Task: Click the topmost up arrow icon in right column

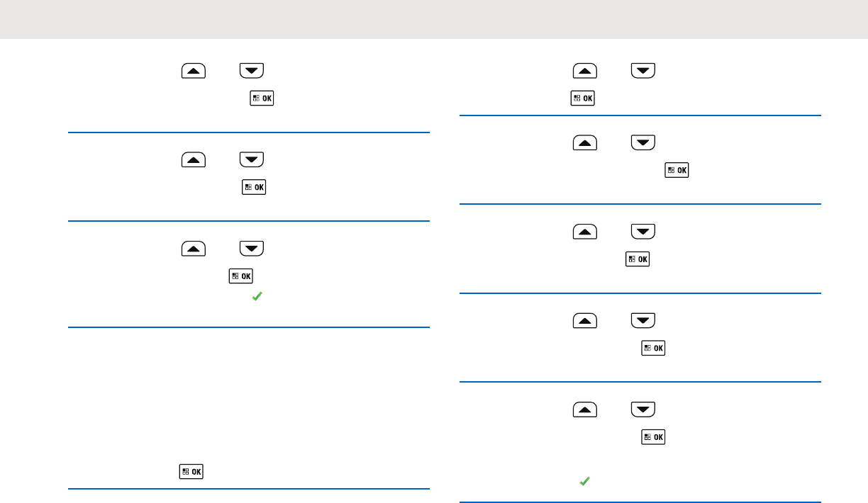Action: click(585, 71)
